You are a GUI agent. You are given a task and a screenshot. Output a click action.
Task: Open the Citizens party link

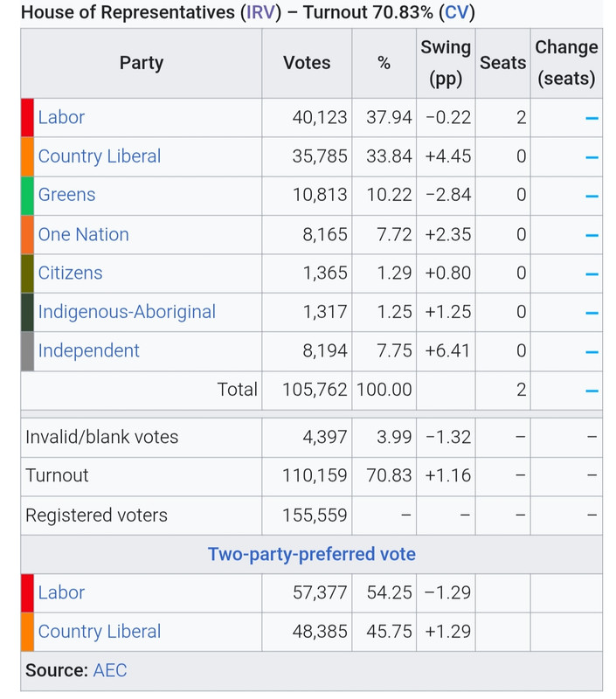coord(71,273)
